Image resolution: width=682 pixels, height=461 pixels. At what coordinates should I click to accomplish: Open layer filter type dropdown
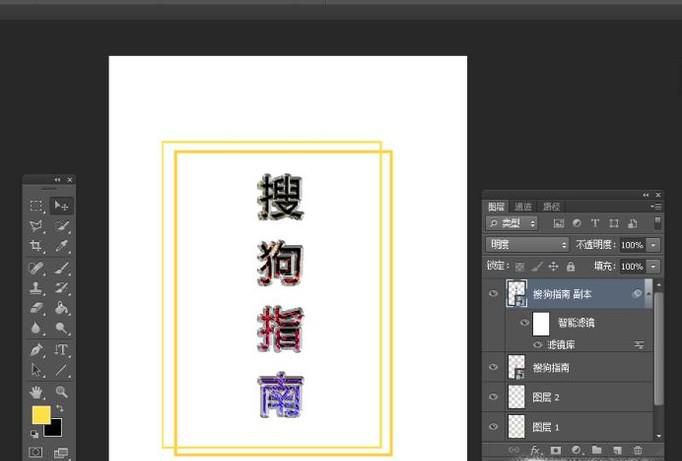tap(512, 224)
